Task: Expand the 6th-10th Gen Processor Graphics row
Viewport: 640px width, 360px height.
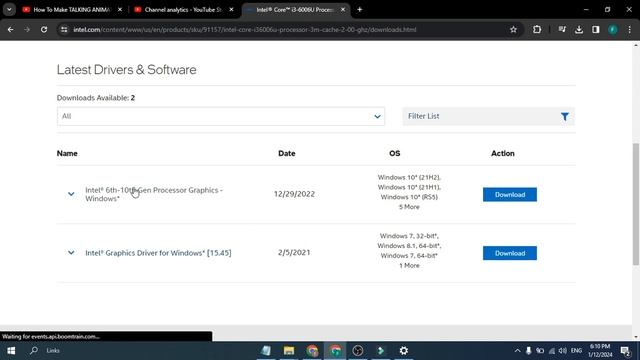Action: (71, 194)
